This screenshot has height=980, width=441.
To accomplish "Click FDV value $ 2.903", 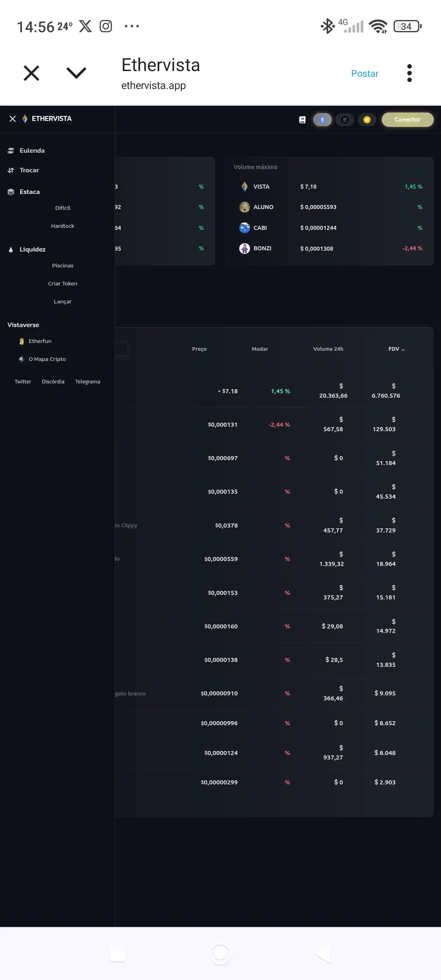I will pyautogui.click(x=385, y=782).
